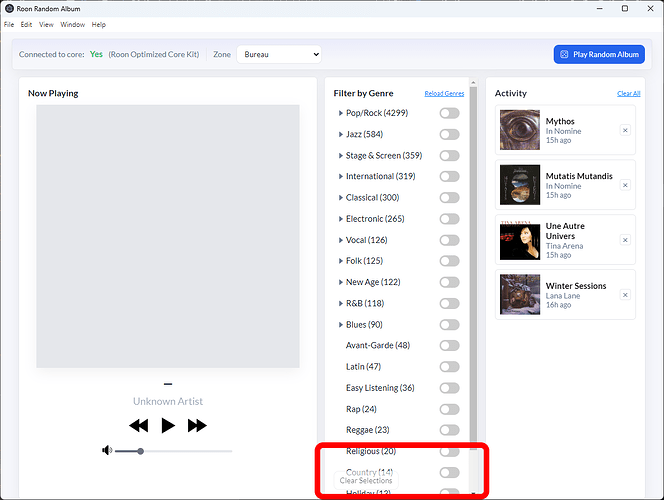Remove Mythos from the activity list

tap(624, 130)
